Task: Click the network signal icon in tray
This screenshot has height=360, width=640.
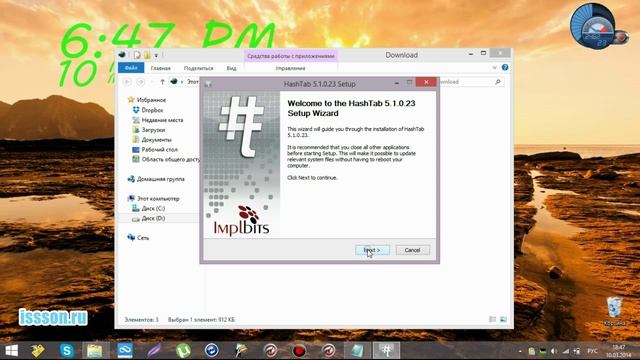Action: pos(565,351)
